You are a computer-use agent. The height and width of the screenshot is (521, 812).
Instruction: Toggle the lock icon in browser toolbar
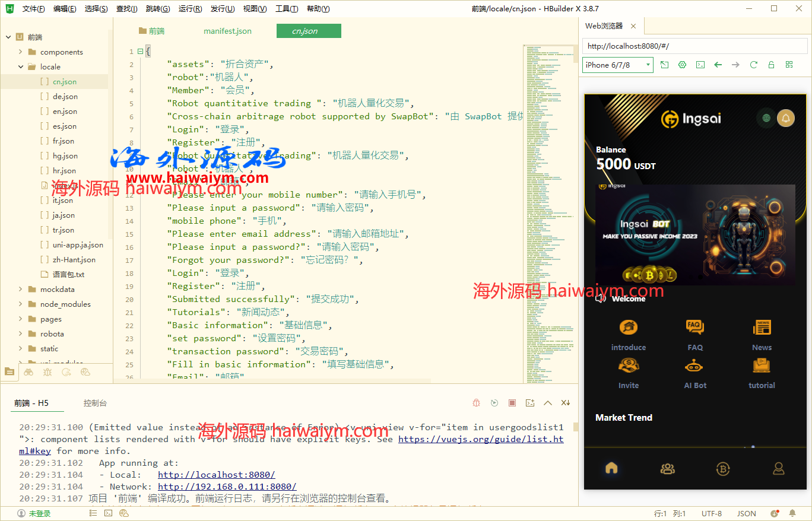pyautogui.click(x=771, y=65)
